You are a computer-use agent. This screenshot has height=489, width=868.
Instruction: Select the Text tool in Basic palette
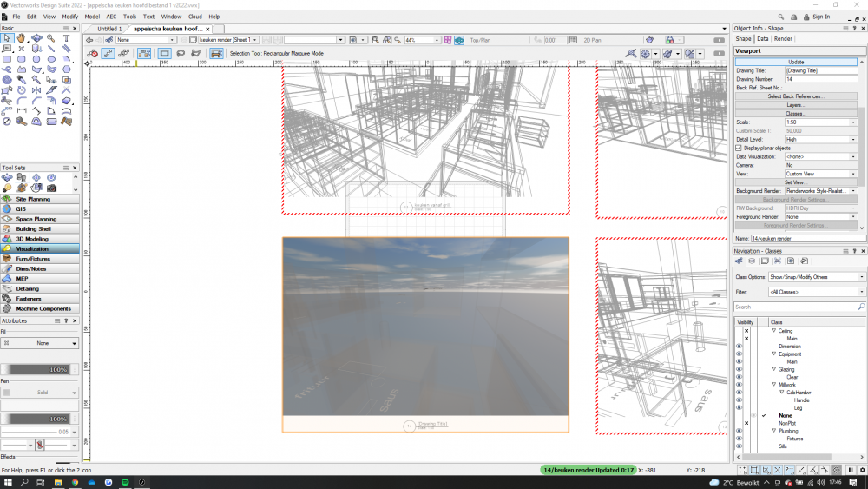[x=67, y=38]
